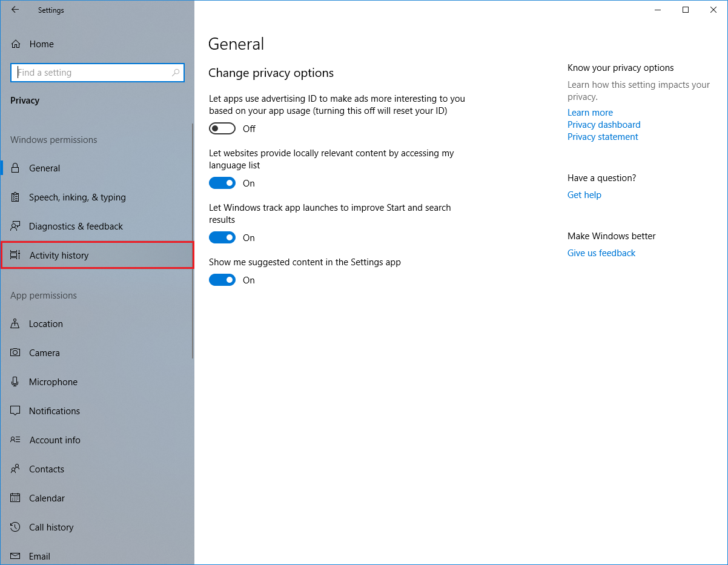Open Contacts privacy settings
This screenshot has width=728, height=565.
click(x=47, y=469)
